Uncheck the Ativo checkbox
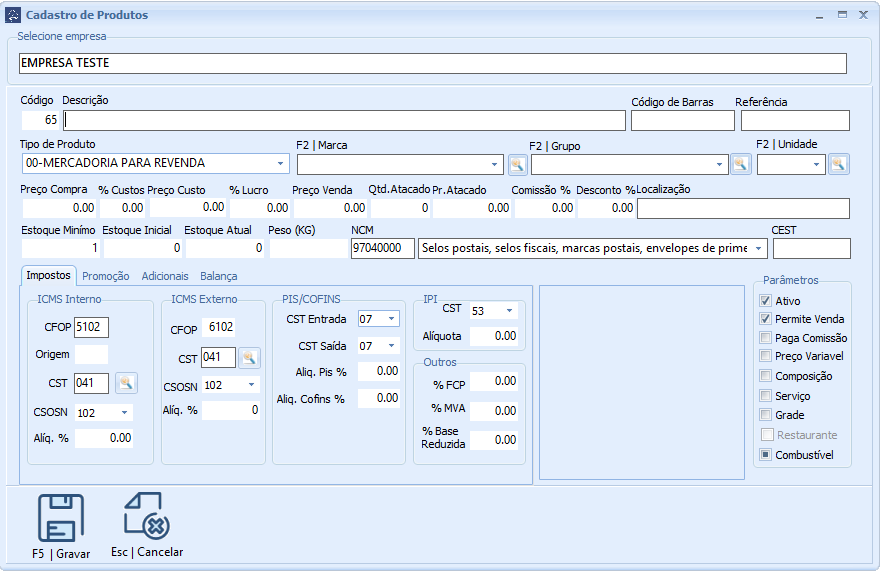The height and width of the screenshot is (572, 881). [x=766, y=301]
